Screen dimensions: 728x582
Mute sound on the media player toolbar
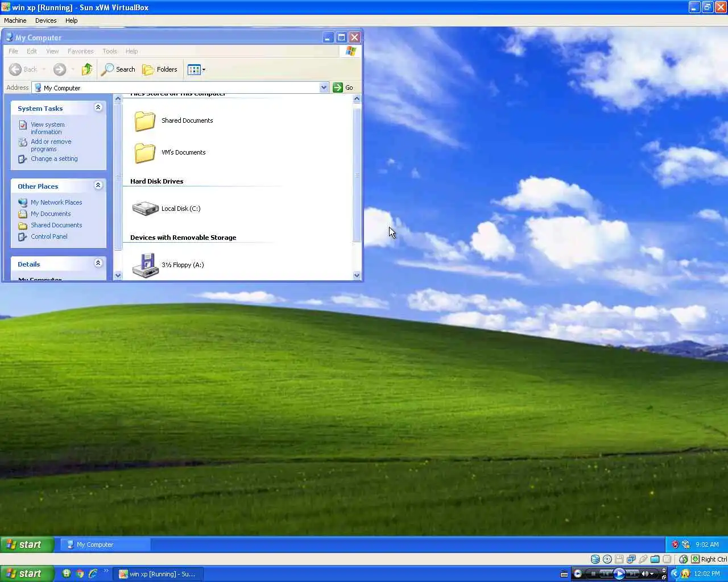click(645, 573)
